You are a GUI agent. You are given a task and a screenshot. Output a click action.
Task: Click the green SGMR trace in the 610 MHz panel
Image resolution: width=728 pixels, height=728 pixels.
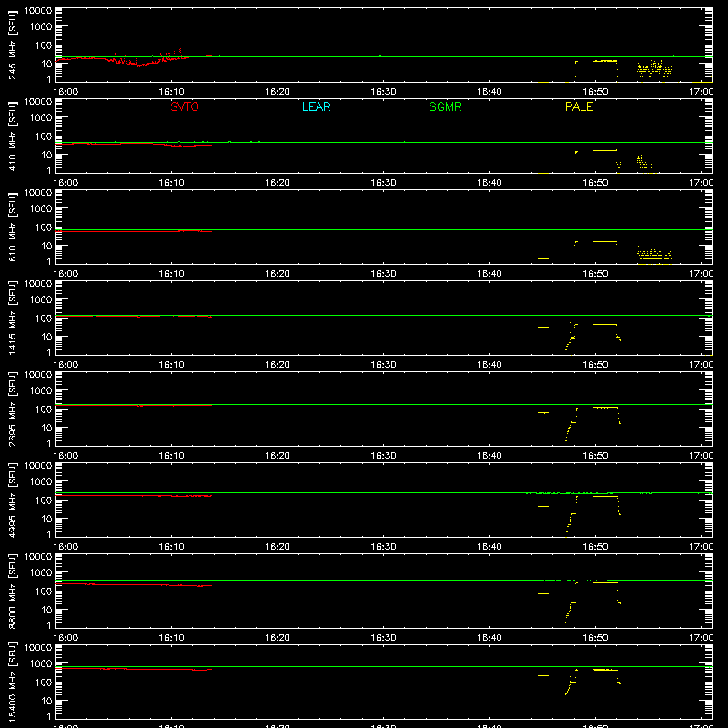point(383,229)
